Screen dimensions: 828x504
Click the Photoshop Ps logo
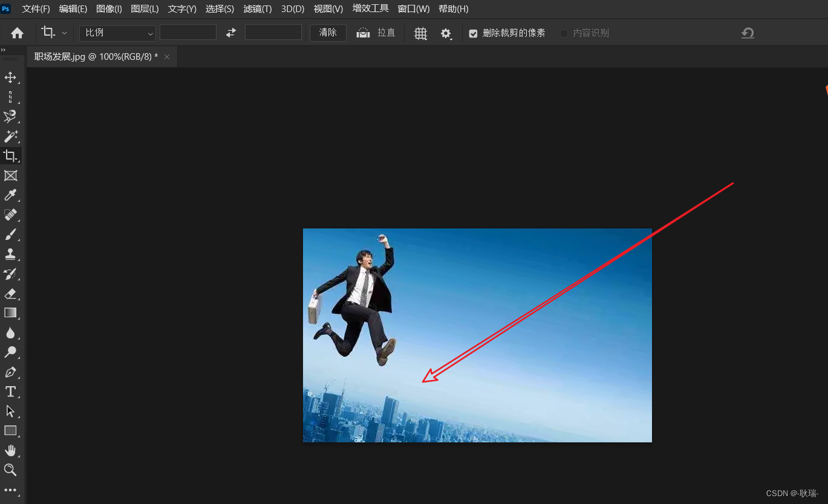click(x=6, y=8)
